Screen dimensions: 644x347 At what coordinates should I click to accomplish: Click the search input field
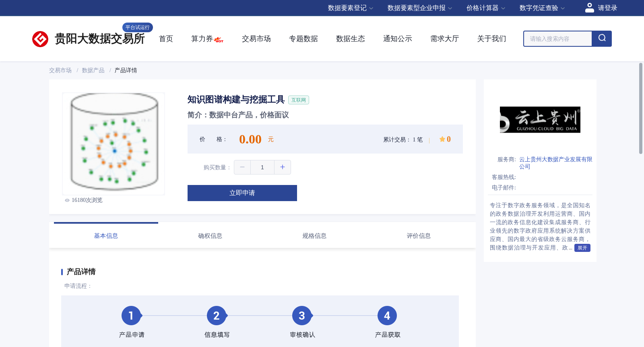558,39
